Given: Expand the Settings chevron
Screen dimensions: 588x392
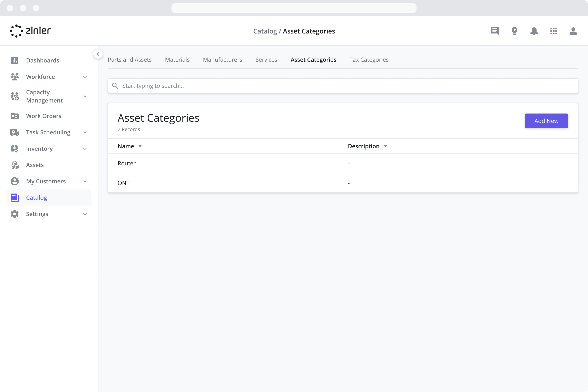Looking at the screenshot, I should pos(85,214).
